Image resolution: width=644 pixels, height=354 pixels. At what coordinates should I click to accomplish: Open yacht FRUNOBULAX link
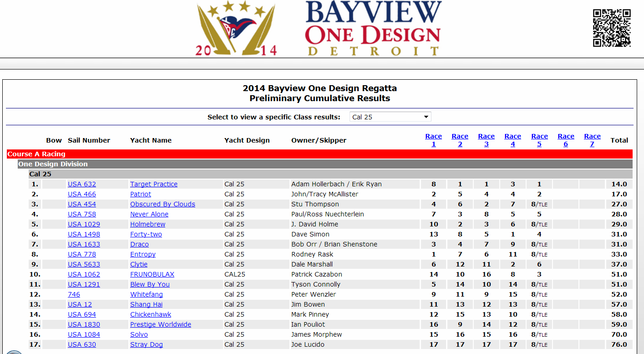coord(152,274)
